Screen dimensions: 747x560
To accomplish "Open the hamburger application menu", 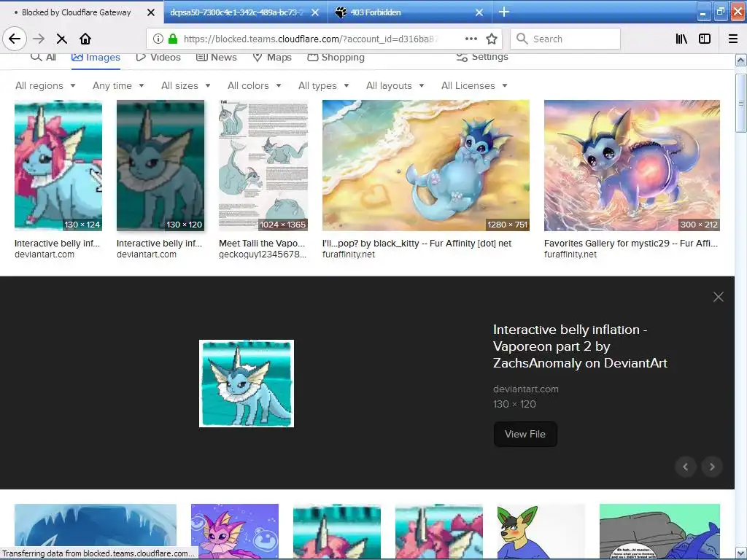I will click(x=733, y=39).
